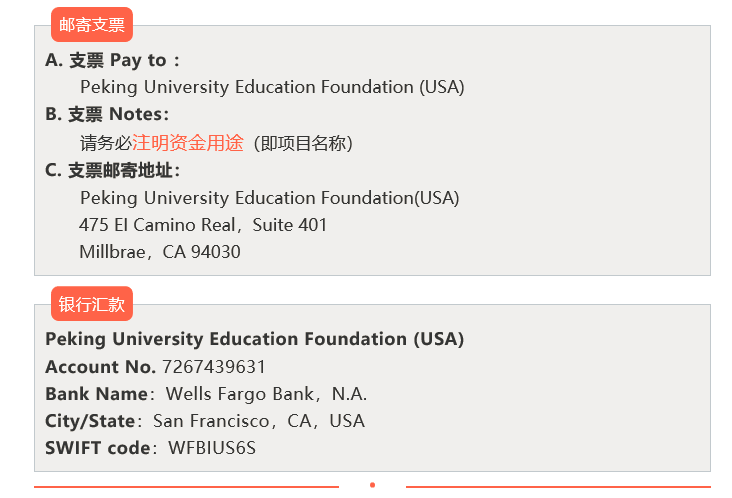Image resolution: width=732 pixels, height=498 pixels.
Task: Click the 邮寄支票 orange label
Action: 92,25
